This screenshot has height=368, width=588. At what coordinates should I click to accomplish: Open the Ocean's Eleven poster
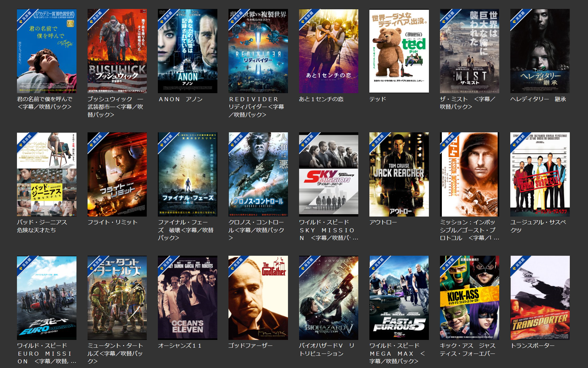coord(187,298)
